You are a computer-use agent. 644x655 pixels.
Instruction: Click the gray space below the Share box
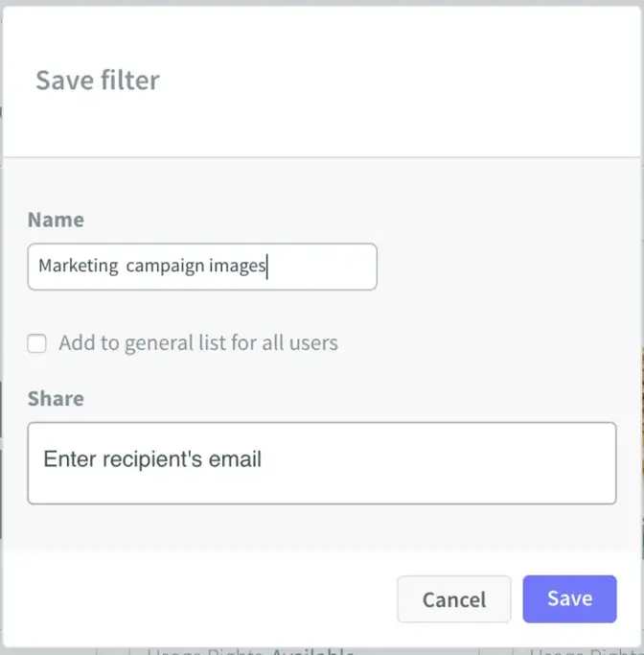pyautogui.click(x=322, y=527)
